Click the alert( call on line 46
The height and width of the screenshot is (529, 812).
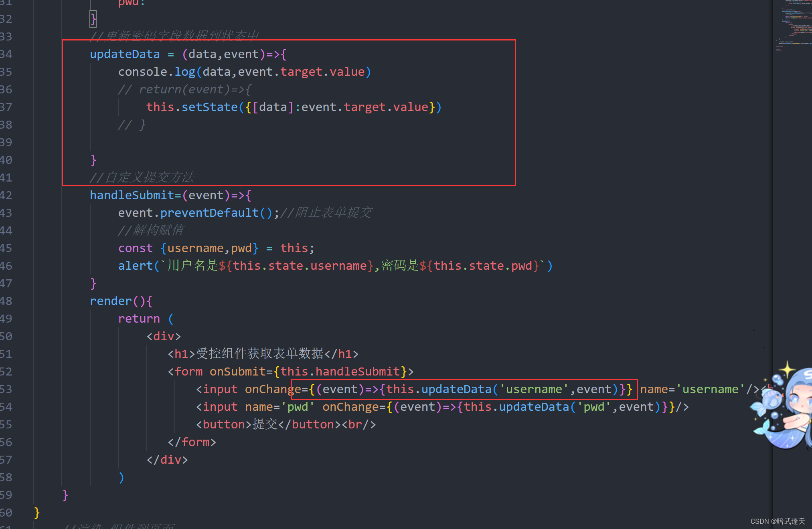pyautogui.click(x=139, y=266)
